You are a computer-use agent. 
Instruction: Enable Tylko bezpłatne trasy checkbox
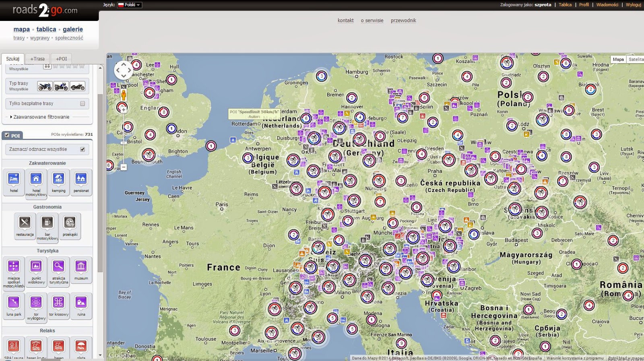[x=83, y=103]
